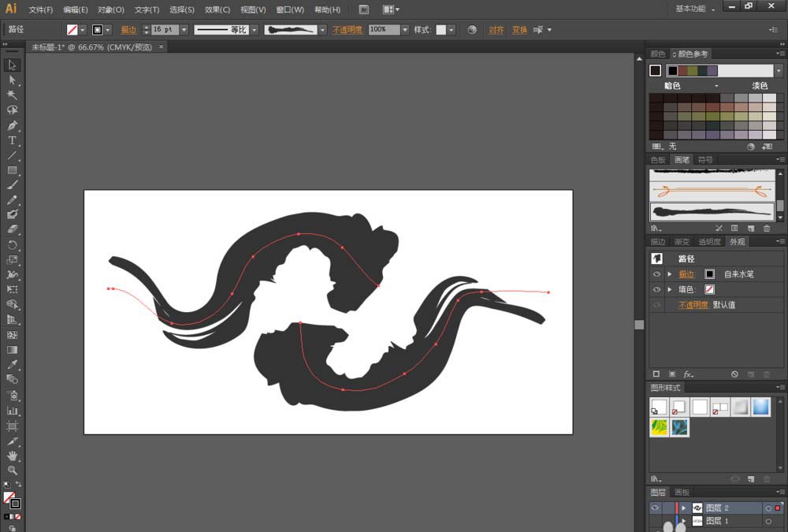Open the 效果(C) menu
The image size is (788, 532).
point(217,9)
